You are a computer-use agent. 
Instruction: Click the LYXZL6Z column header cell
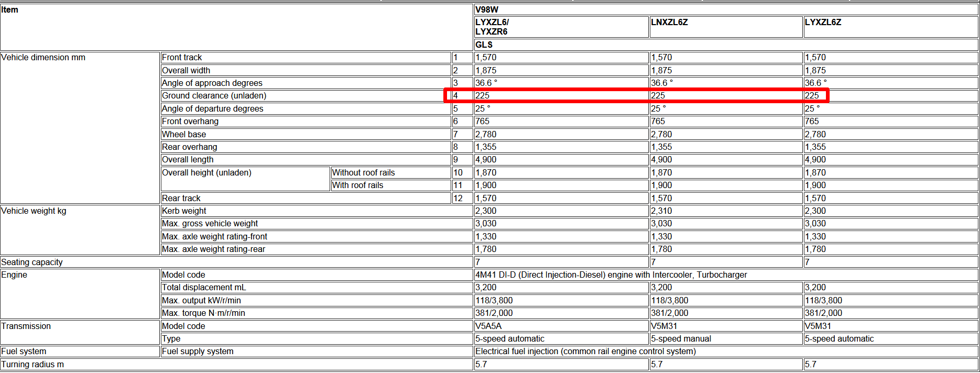tap(823, 23)
